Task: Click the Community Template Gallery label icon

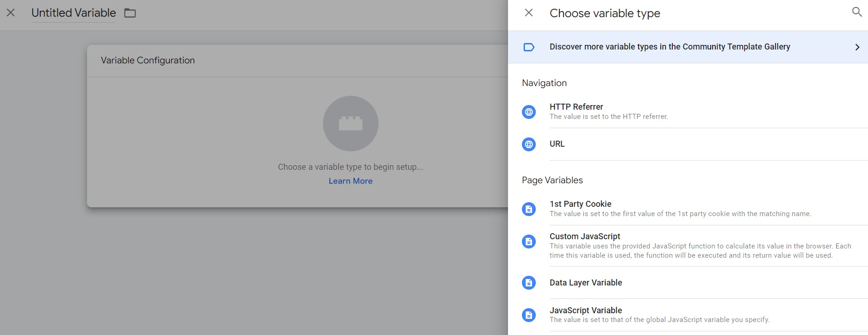Action: 528,46
